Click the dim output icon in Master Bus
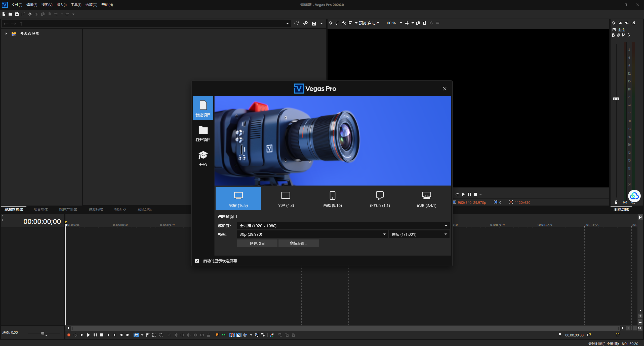644x346 pixels. click(x=627, y=23)
